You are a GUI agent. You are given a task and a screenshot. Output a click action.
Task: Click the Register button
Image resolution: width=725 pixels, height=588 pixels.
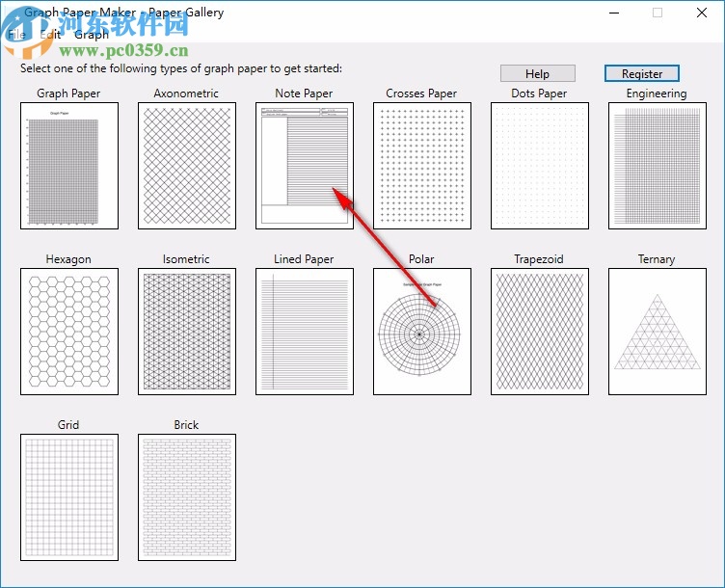pos(642,73)
